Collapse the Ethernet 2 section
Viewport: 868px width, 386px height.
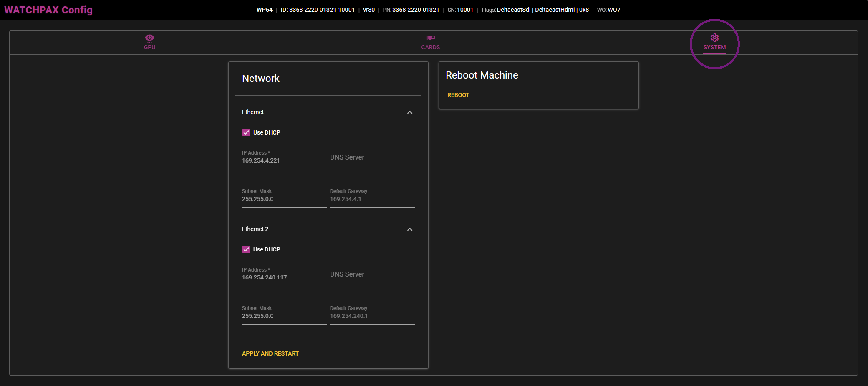pyautogui.click(x=409, y=229)
